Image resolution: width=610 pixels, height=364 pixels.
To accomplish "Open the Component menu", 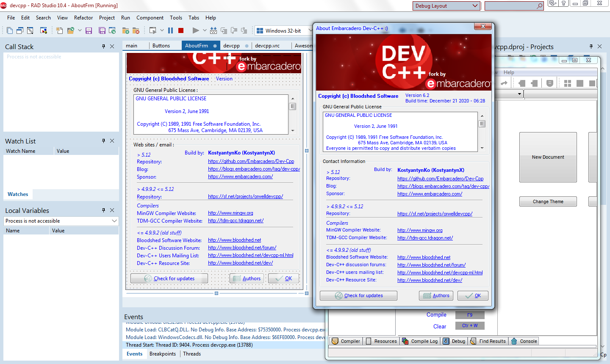I will pyautogui.click(x=150, y=18).
